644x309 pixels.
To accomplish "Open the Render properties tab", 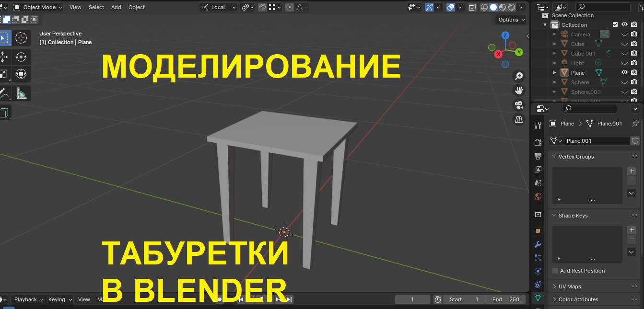I will point(538,143).
